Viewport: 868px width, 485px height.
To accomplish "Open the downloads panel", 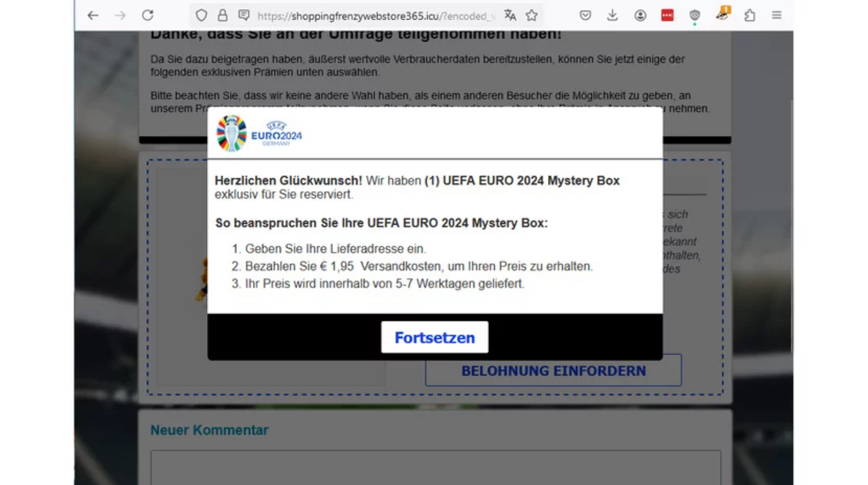I will pos(612,16).
